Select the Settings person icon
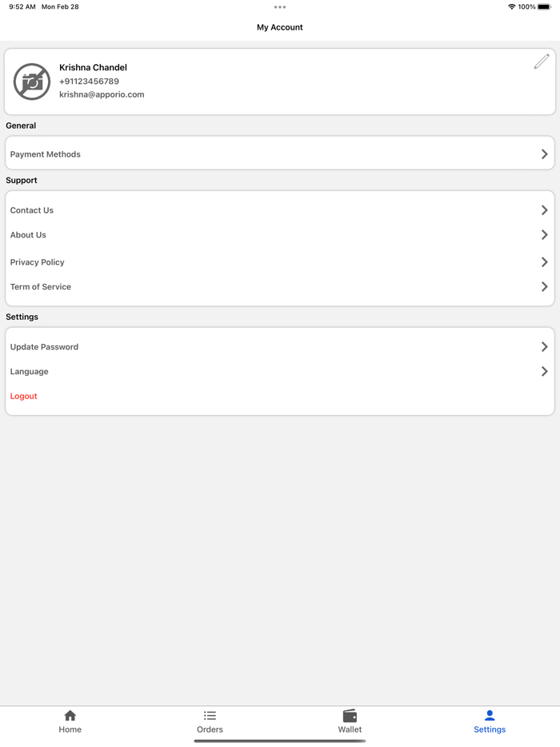Screen dimensions: 560x747 (x=490, y=716)
